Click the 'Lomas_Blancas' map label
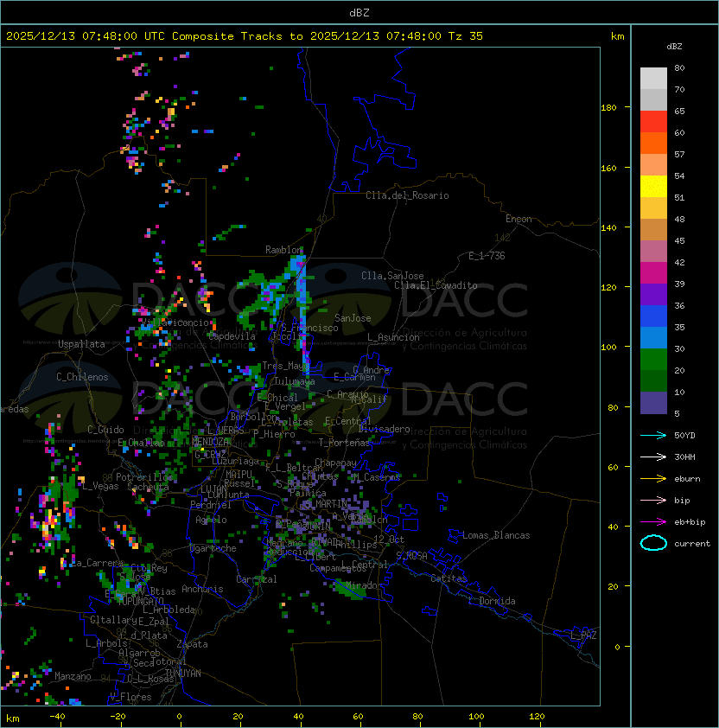This screenshot has height=728, width=719. pyautogui.click(x=496, y=535)
